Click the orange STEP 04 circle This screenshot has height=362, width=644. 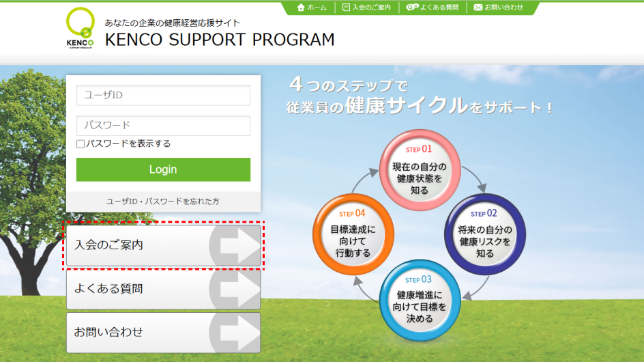coord(353,234)
